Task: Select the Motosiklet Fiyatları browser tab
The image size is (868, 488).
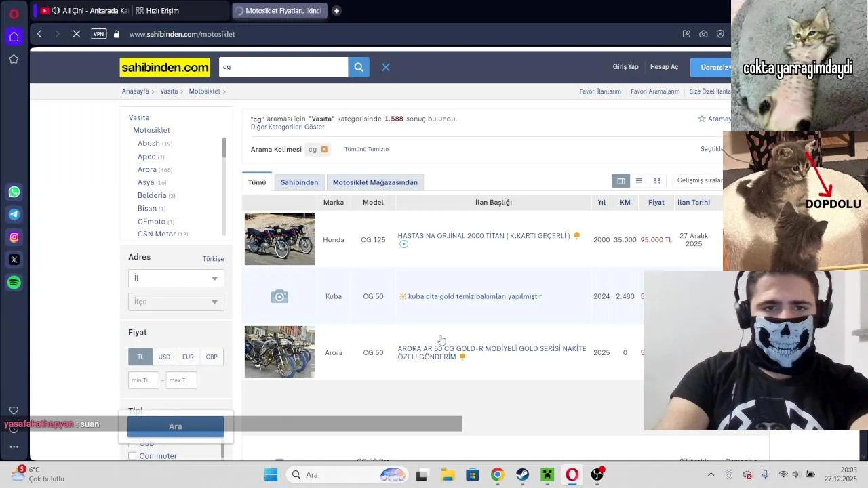Action: (x=279, y=11)
